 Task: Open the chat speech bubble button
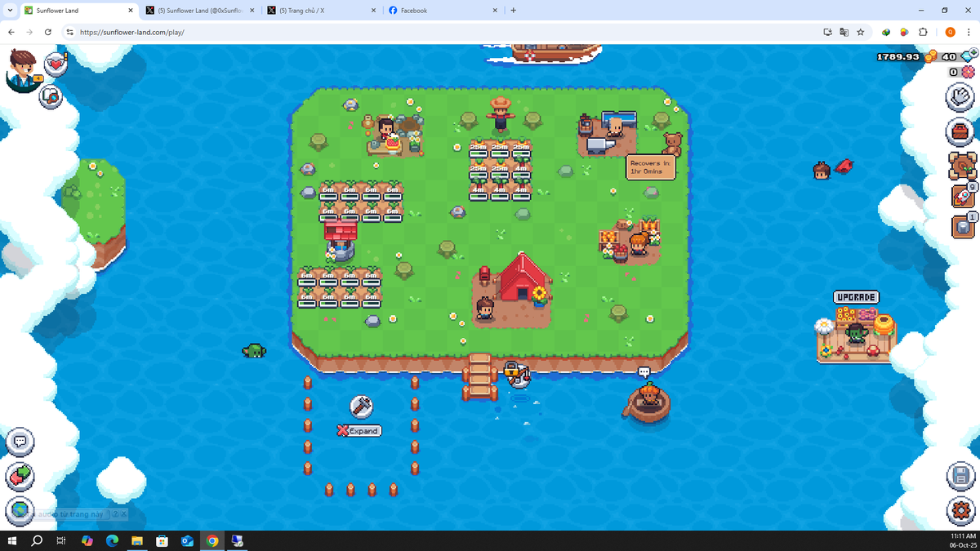(x=20, y=442)
